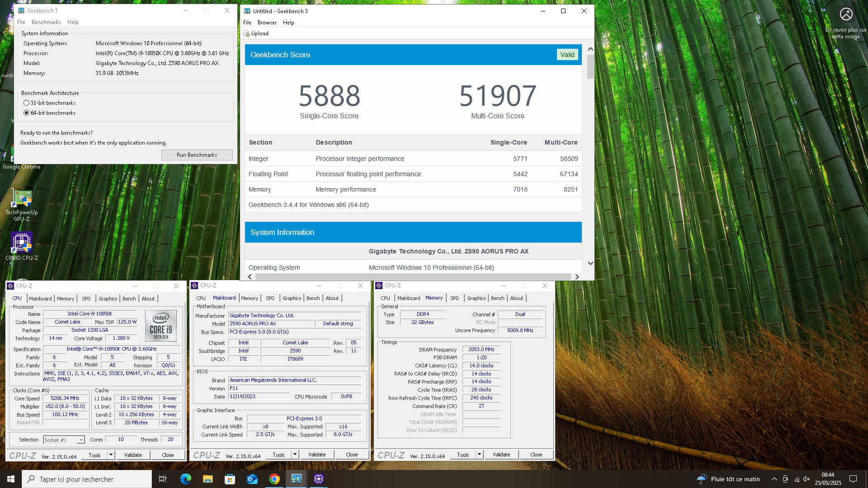
Task: Open TechPowerUp GPU-Z desktop icon
Action: [22, 206]
